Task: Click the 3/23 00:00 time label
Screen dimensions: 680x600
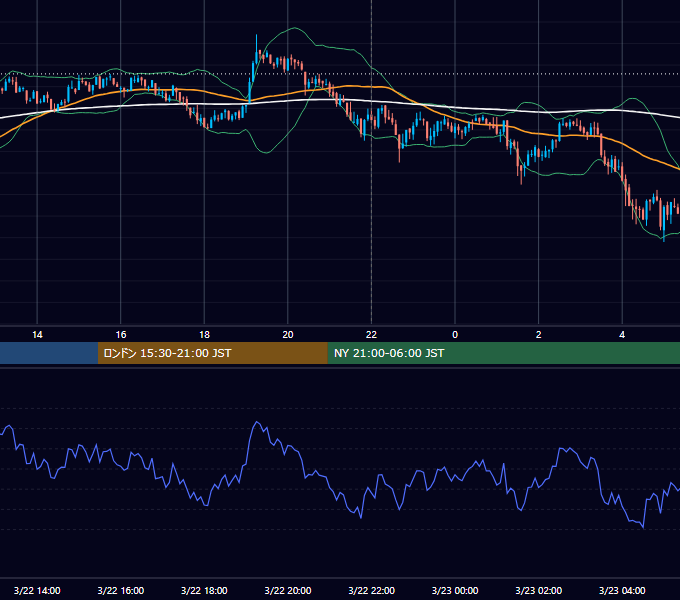Action: point(455,590)
